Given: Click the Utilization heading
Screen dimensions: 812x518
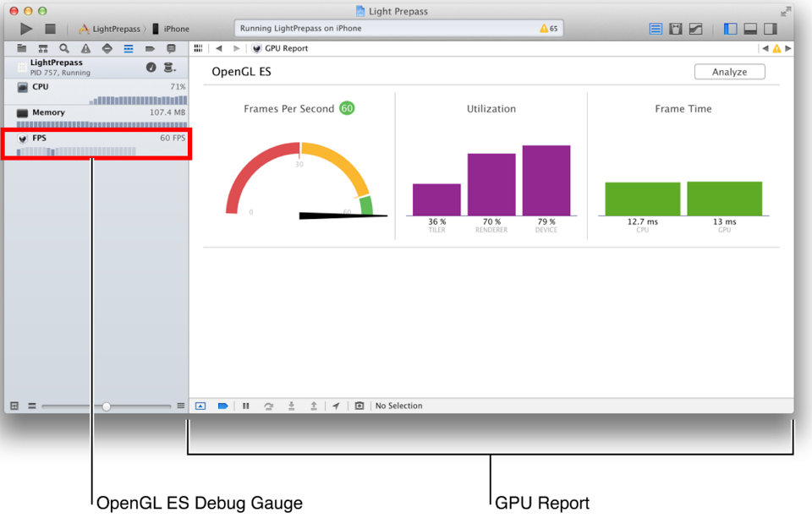Looking at the screenshot, I should tap(491, 109).
